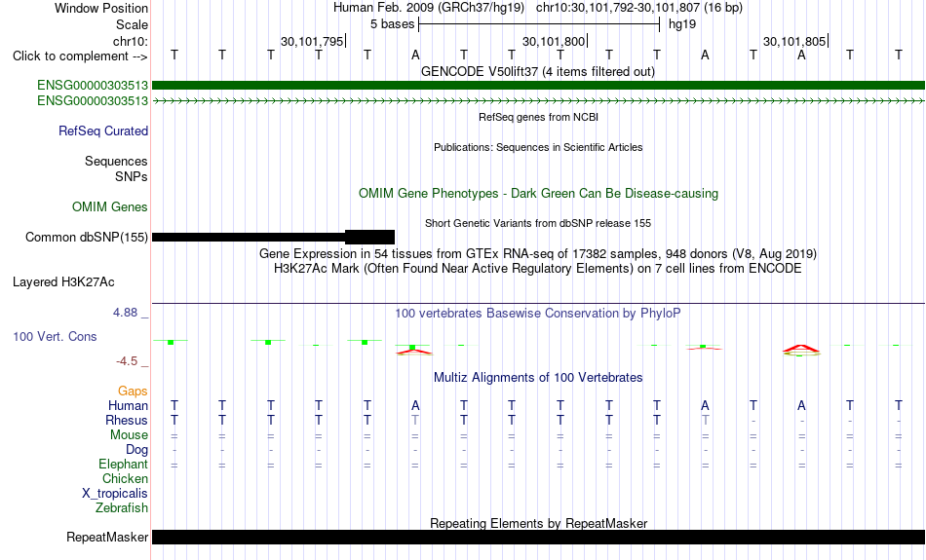Click the Chicken species row label
The image size is (926, 560).
(x=125, y=478)
